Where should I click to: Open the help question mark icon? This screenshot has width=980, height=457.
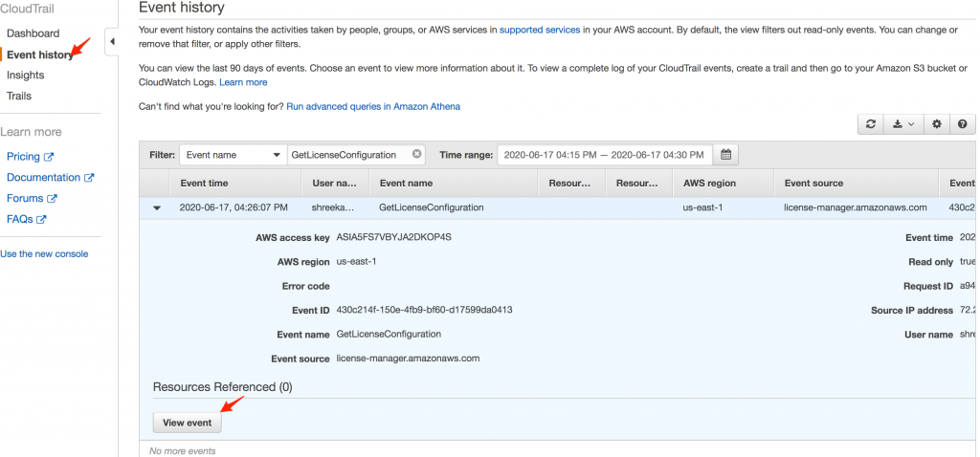tap(963, 124)
